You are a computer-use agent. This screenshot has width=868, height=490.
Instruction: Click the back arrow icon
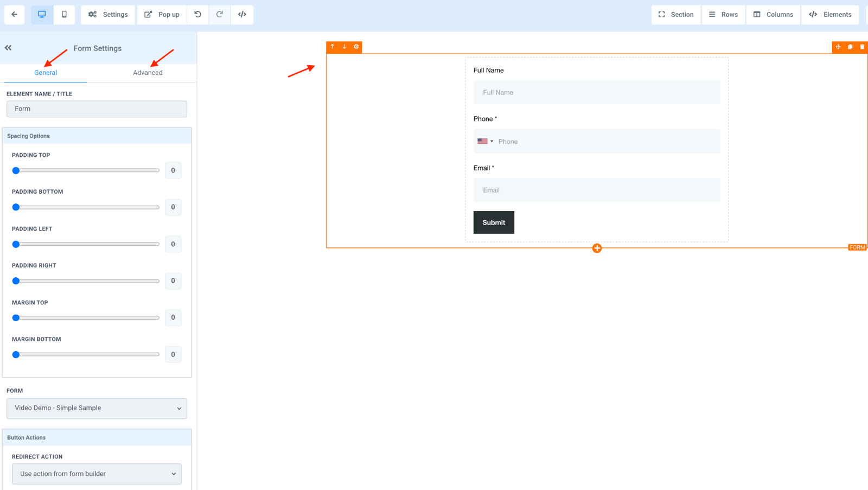coord(14,15)
